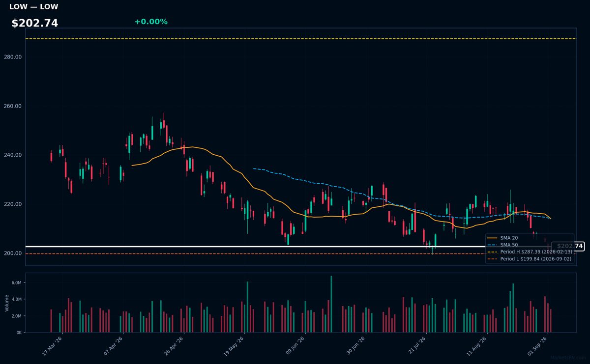
Task: Click the 21 Jul '26 date label
Action: click(416, 346)
